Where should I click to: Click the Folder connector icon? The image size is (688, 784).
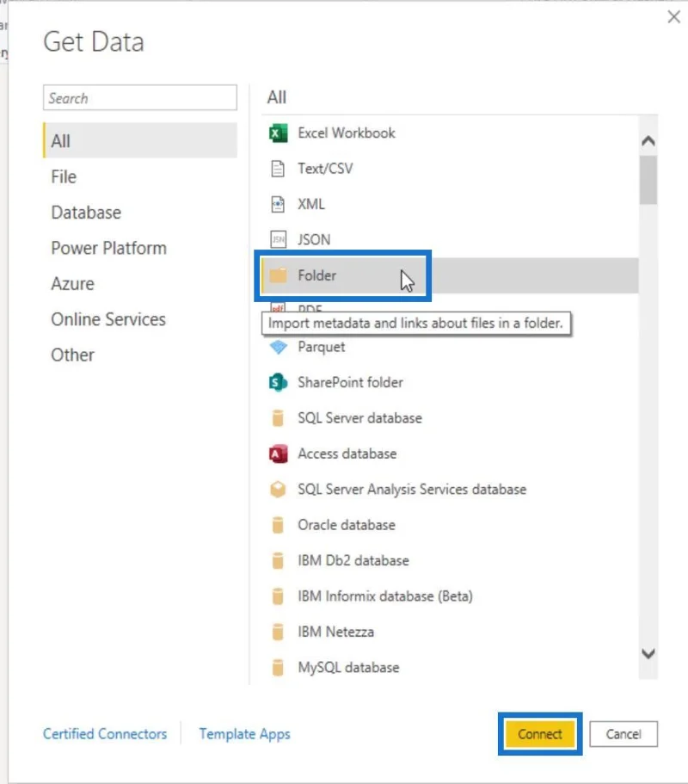(x=279, y=275)
